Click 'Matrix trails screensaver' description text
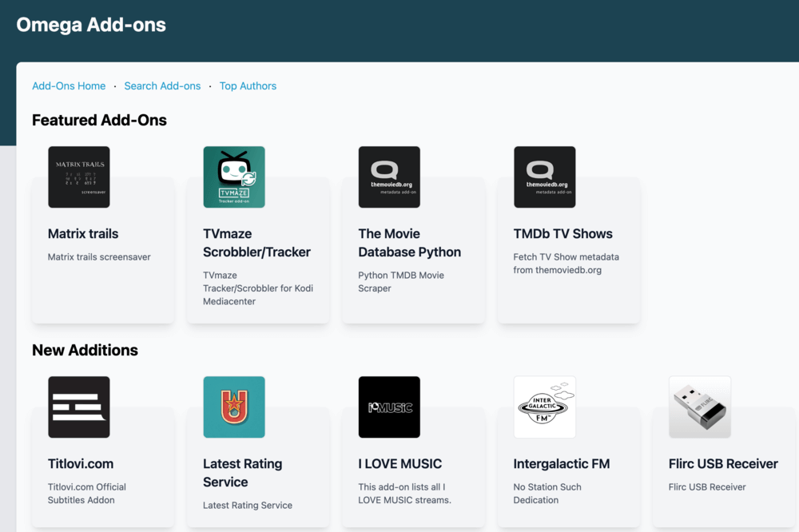799x532 pixels. [x=99, y=257]
